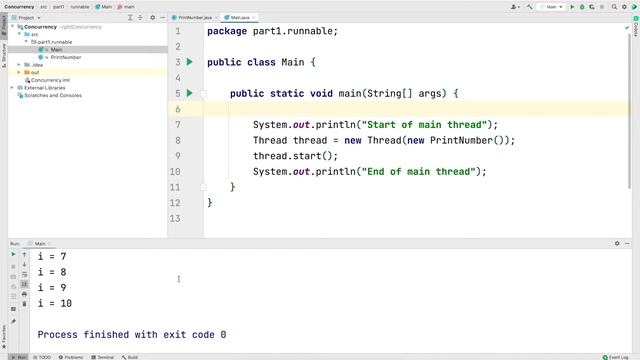This screenshot has height=360, width=640.
Task: Click the run gutter arrow beside main method
Action: [189, 93]
